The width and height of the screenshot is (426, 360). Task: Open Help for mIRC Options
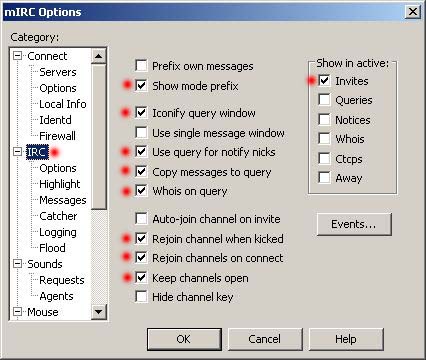pos(346,339)
